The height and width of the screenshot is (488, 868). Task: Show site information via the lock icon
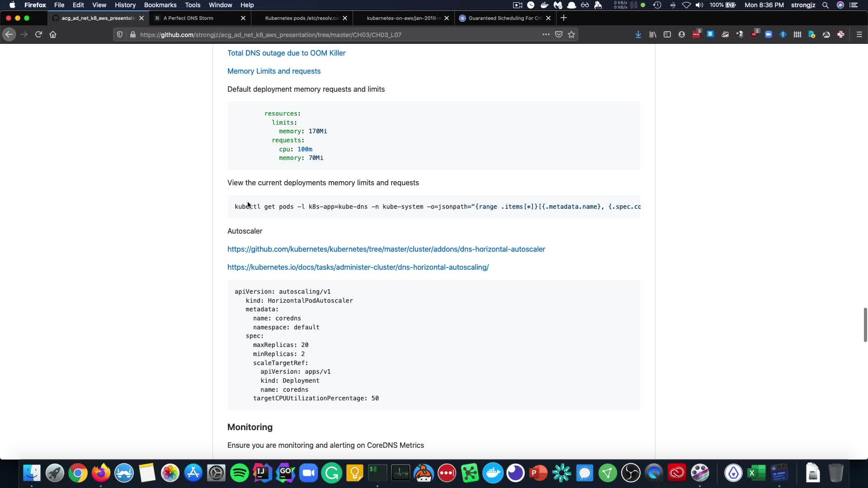click(x=132, y=34)
